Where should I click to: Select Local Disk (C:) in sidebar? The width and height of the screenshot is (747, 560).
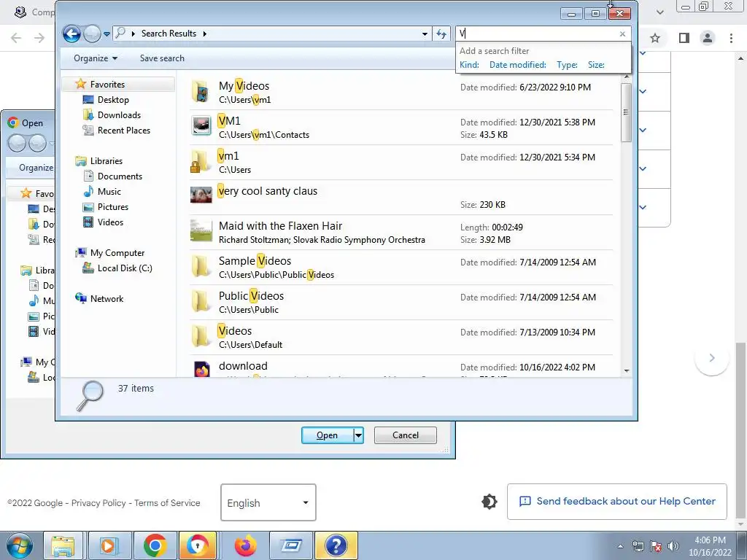(125, 268)
